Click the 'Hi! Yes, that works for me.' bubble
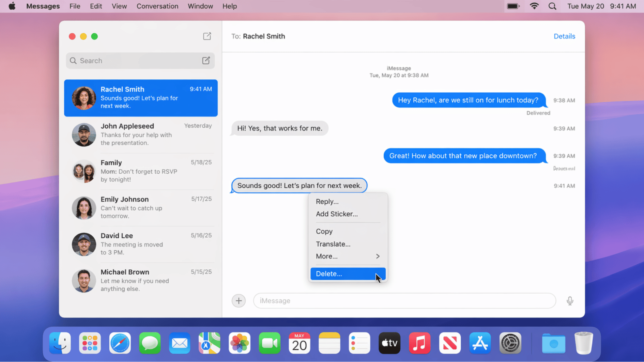Screen dimensions: 644x362 coord(279,128)
